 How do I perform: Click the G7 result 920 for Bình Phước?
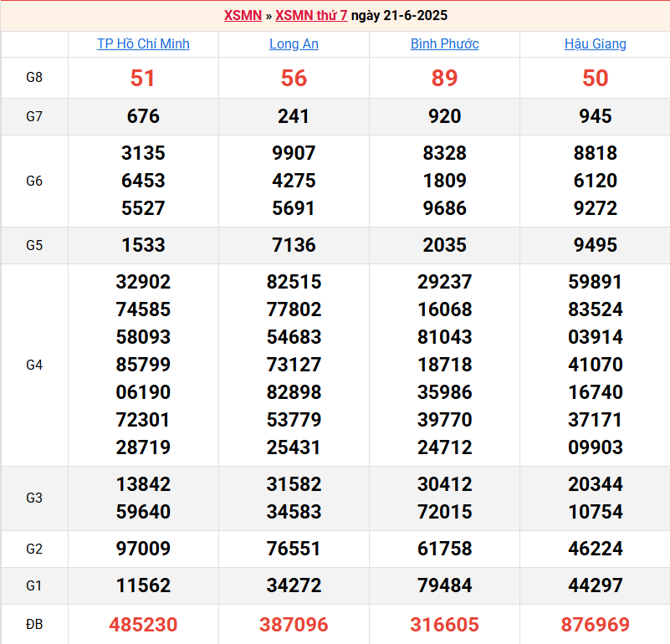(x=444, y=116)
